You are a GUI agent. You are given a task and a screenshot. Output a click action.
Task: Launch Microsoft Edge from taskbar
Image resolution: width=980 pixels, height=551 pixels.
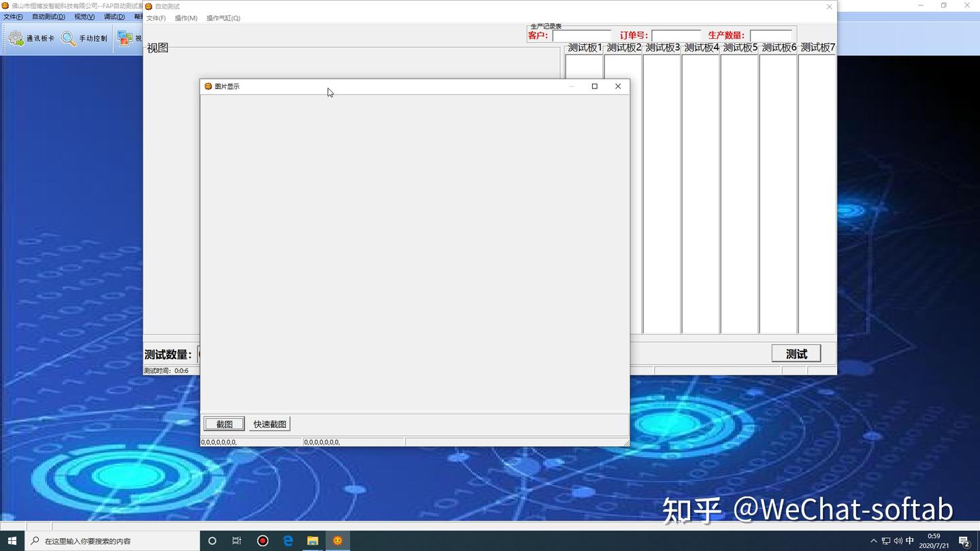288,541
